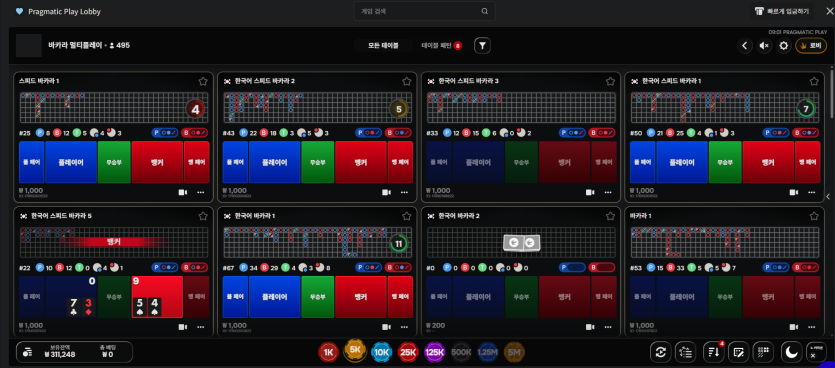835x368 pixels.
Task: Switch to the 테이블 패턴 tab
Action: [x=441, y=46]
